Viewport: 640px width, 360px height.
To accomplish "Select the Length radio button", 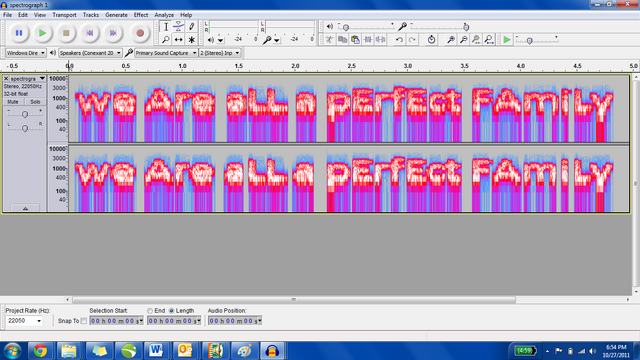I will click(171, 311).
